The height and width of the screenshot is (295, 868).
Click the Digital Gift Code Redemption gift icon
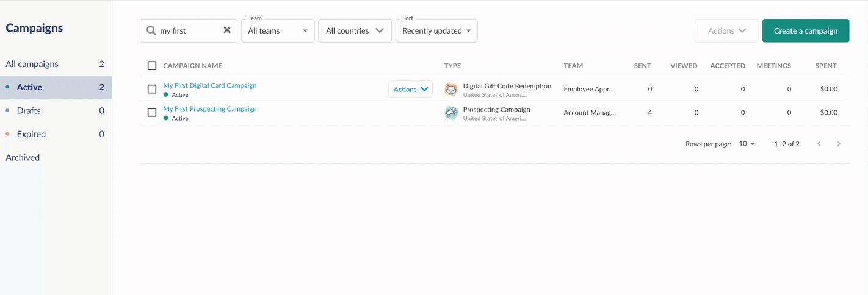(x=451, y=89)
